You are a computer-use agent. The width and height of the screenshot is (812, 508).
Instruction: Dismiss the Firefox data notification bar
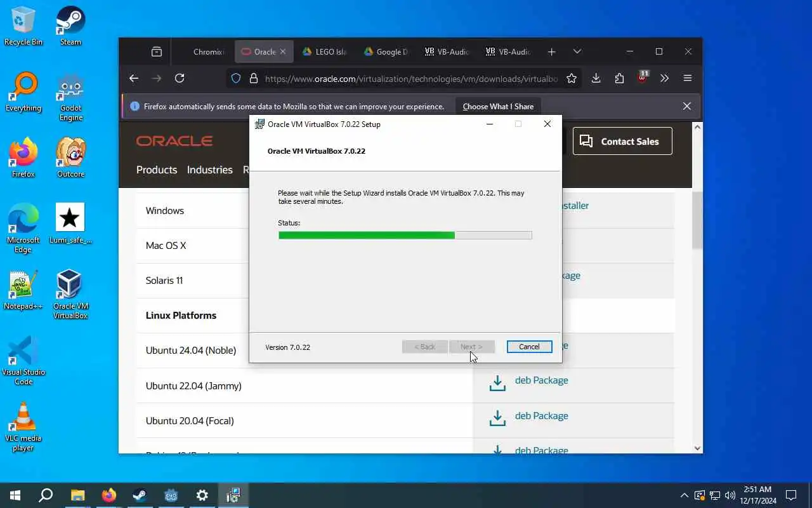686,106
